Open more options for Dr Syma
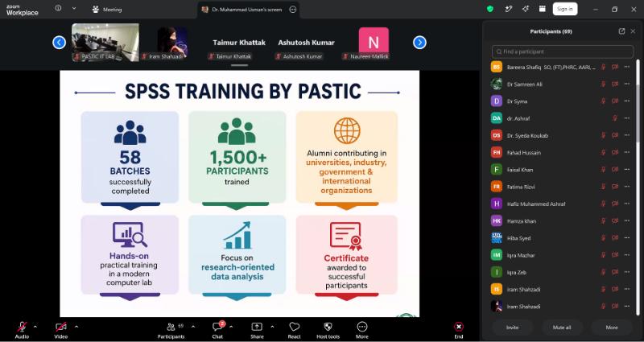Screen dimensions: 644x342 (627, 101)
